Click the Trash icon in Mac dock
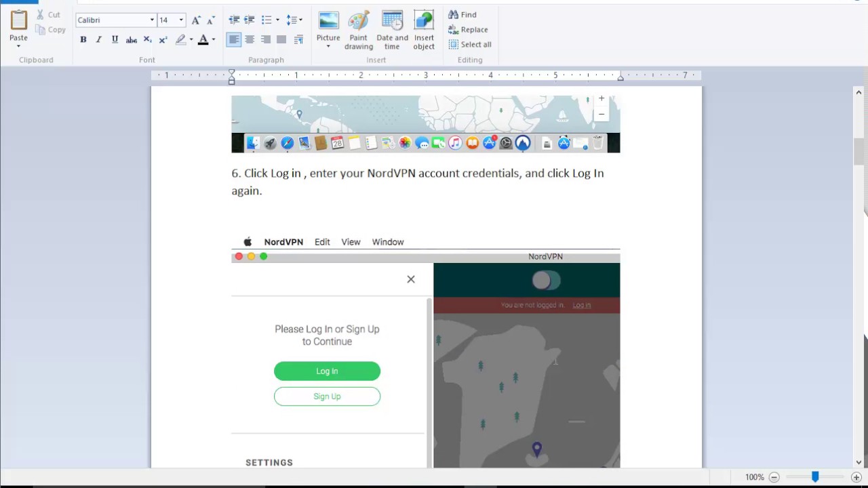The height and width of the screenshot is (488, 868). tap(597, 143)
